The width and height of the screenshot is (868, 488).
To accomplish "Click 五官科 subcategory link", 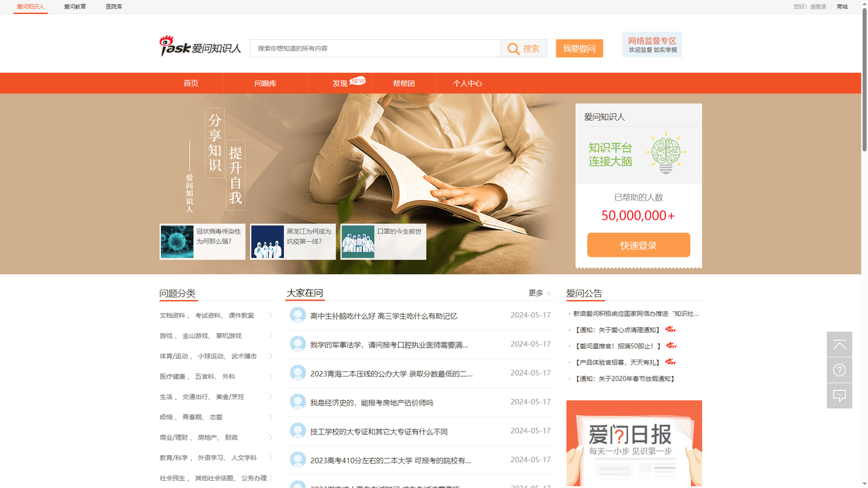I will click(x=204, y=377).
